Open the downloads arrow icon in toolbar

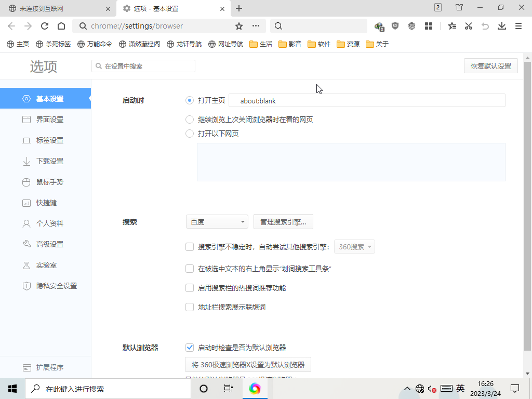pos(502,26)
